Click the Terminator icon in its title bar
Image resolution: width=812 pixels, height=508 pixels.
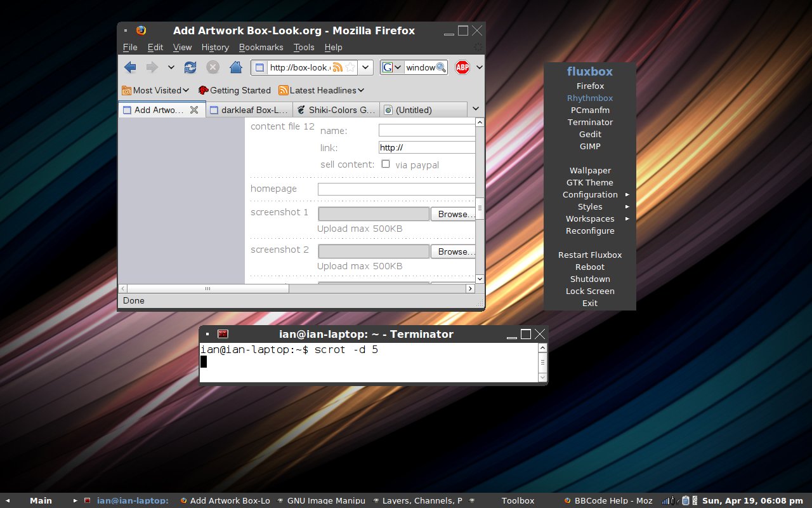coord(223,334)
